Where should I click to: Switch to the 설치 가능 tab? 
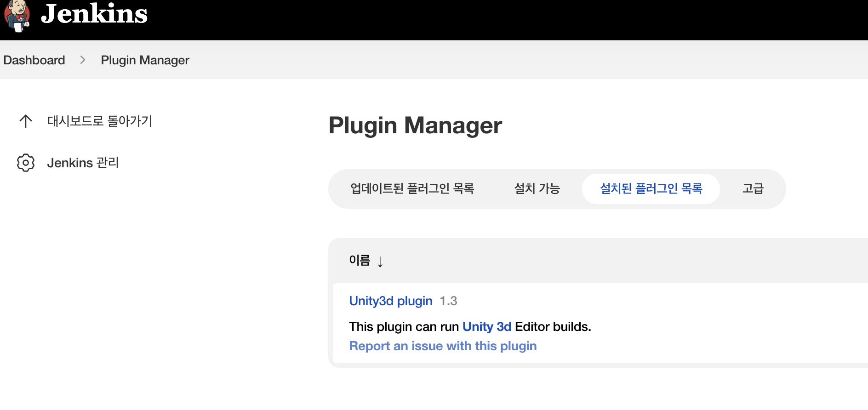coord(537,188)
